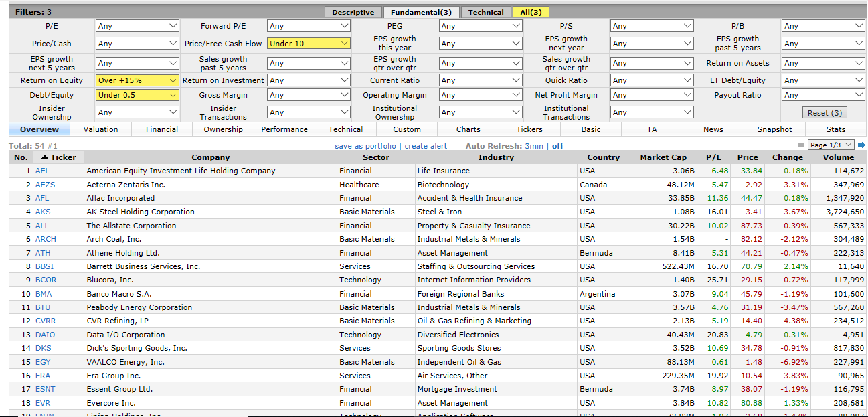The height and width of the screenshot is (417, 868).
Task: Switch to the Fundamental(3) filter tab
Action: 421,12
